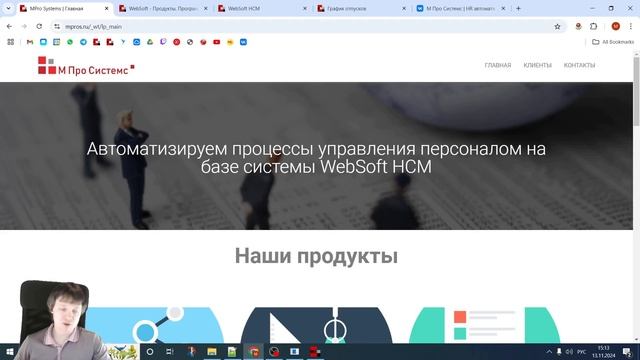Open the WhatsApp bookmark
The height and width of the screenshot is (360, 640).
click(70, 42)
